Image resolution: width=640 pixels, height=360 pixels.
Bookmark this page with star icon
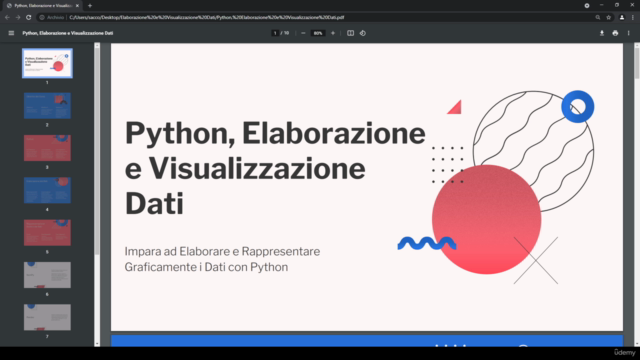point(609,18)
